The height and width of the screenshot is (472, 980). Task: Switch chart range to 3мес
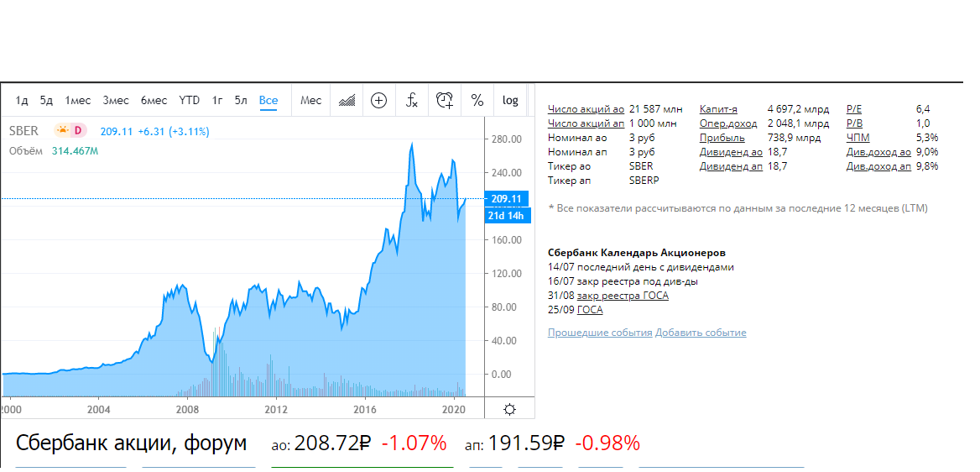pos(116,100)
